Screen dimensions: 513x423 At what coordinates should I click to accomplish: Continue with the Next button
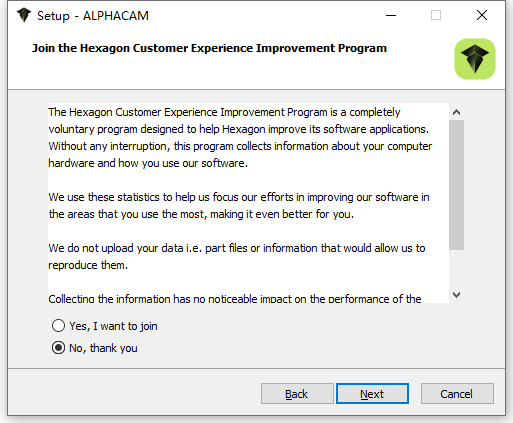tap(372, 394)
